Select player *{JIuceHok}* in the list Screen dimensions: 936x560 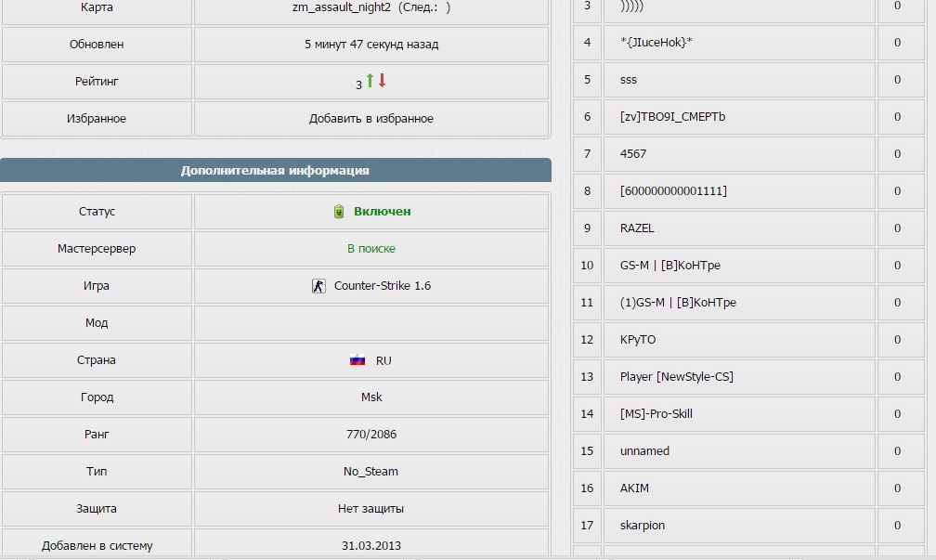[x=656, y=43]
